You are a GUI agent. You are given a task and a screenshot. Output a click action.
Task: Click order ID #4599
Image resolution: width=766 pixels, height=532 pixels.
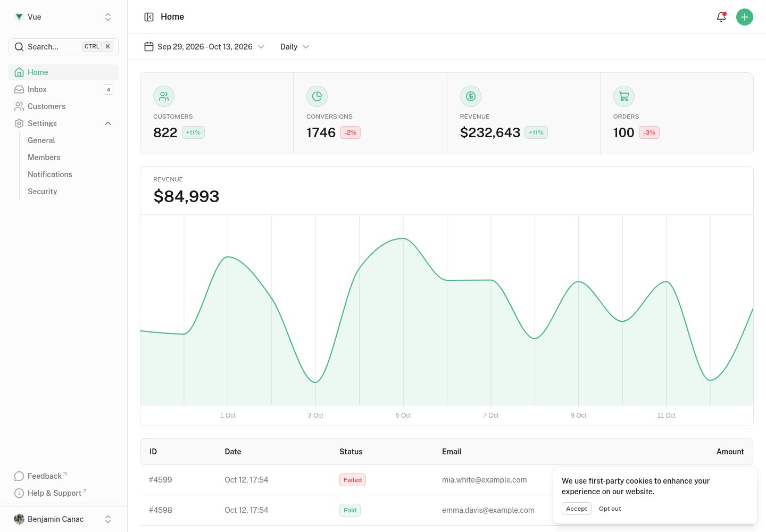(x=161, y=480)
